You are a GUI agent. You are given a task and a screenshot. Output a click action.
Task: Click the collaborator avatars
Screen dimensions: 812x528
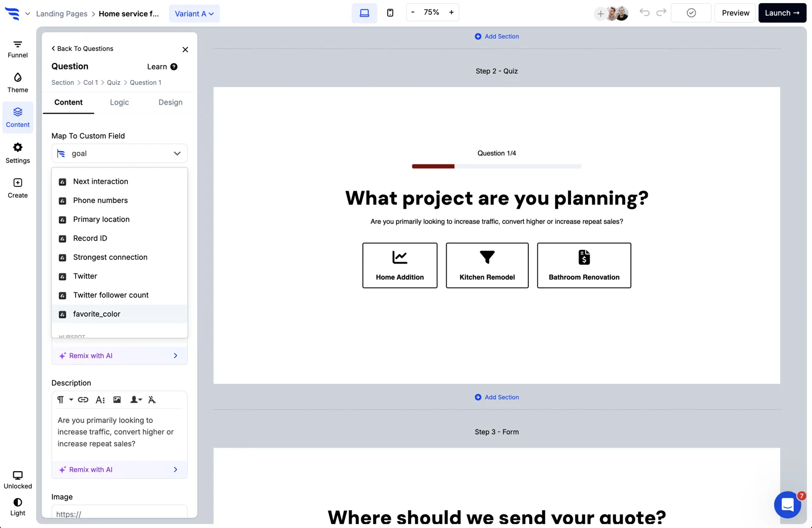click(x=618, y=14)
